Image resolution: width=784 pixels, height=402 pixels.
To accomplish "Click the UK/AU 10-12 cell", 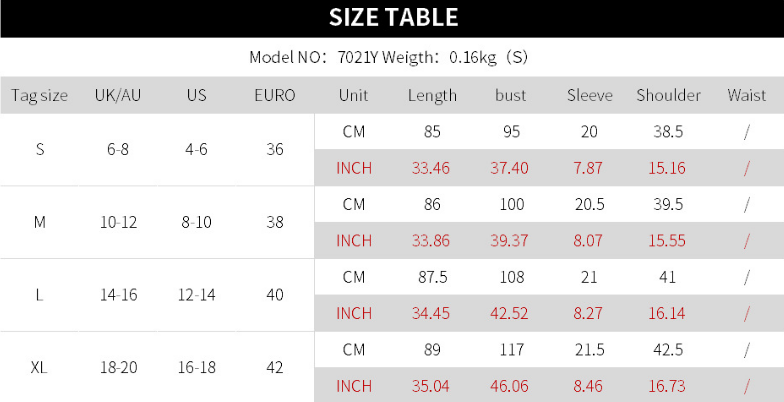I will coord(118,222).
